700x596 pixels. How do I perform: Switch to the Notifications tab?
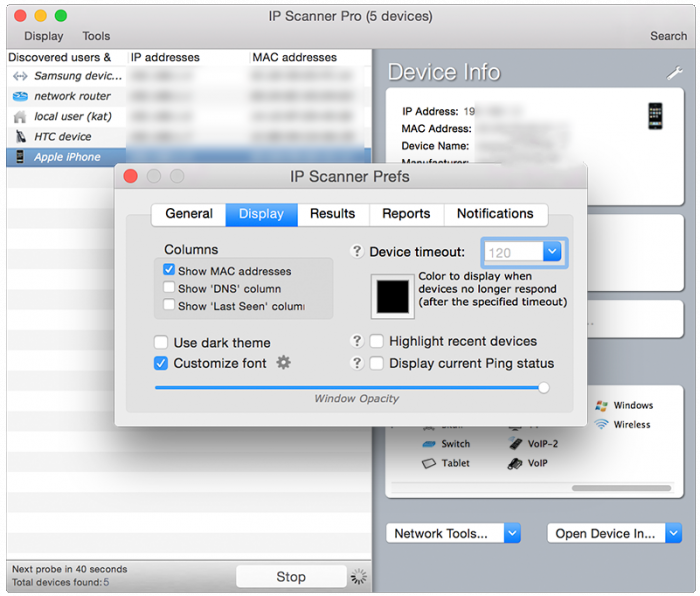point(494,214)
